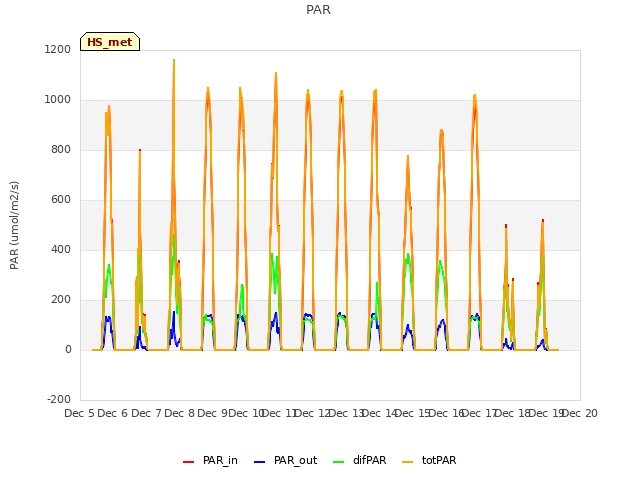Click the Dec 5 x-axis label
The image size is (640, 480).
pos(79,413)
